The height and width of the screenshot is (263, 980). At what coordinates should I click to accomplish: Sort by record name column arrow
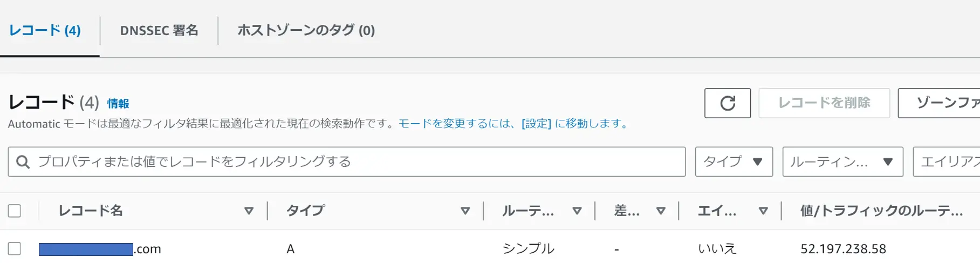click(249, 211)
